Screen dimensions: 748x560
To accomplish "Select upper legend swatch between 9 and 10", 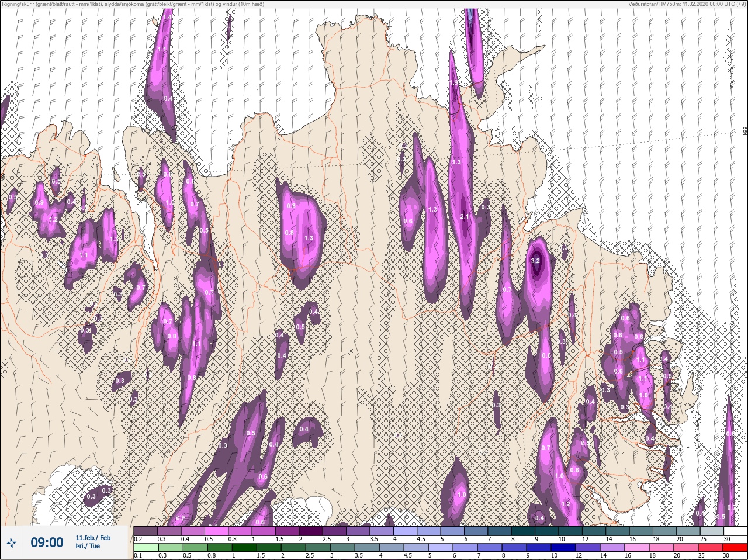I will pyautogui.click(x=548, y=531).
